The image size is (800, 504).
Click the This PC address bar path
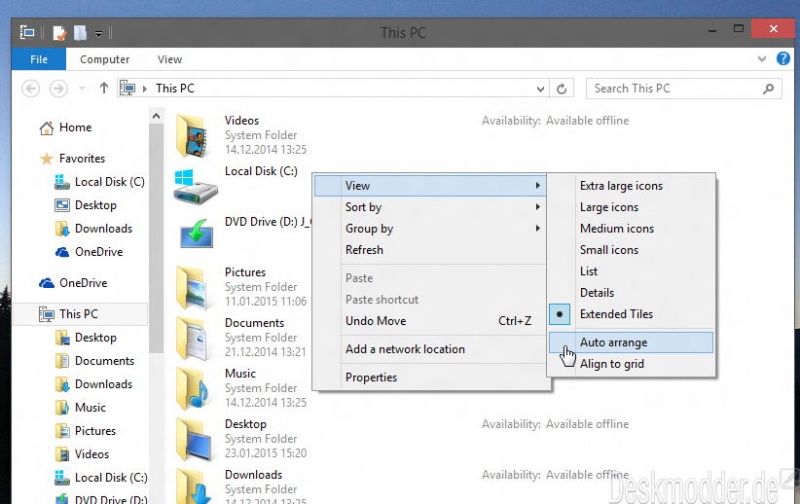coord(175,88)
